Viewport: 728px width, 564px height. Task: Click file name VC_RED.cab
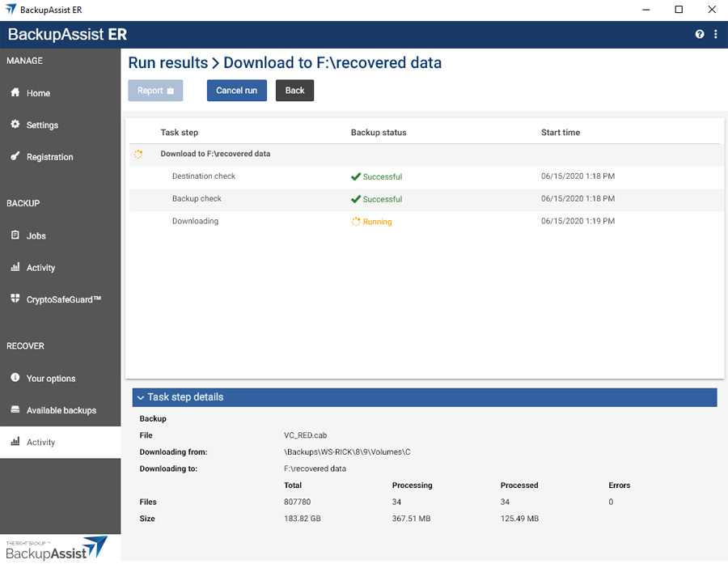306,435
